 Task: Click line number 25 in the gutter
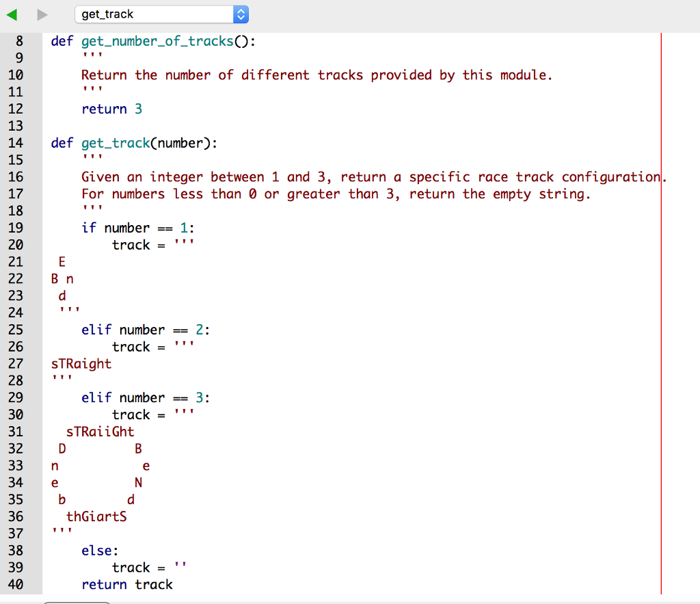click(18, 330)
